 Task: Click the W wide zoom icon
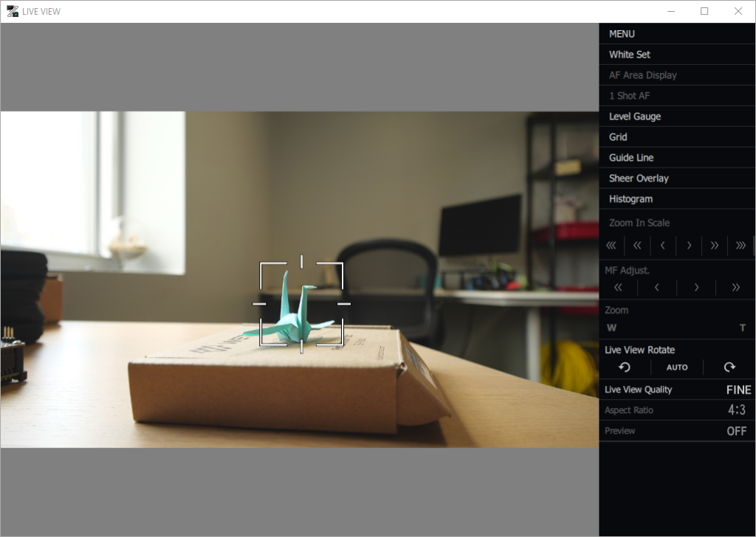click(611, 327)
